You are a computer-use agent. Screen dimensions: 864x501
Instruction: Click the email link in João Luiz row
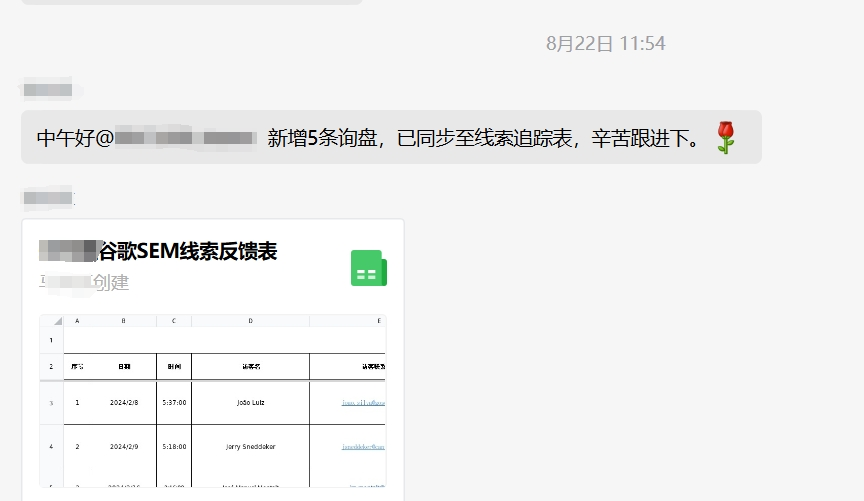coord(363,403)
